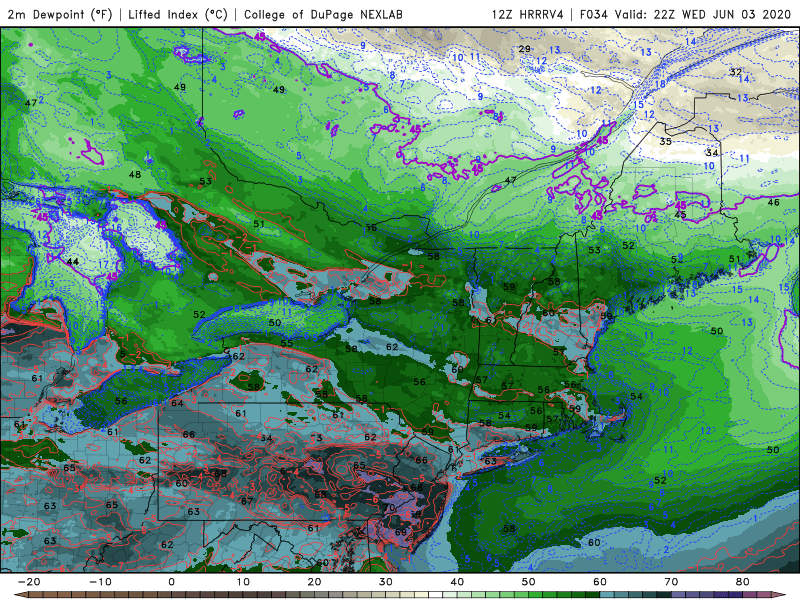Click the "12Z HRRRV4" model run label
800x600 pixels.
pyautogui.click(x=528, y=14)
